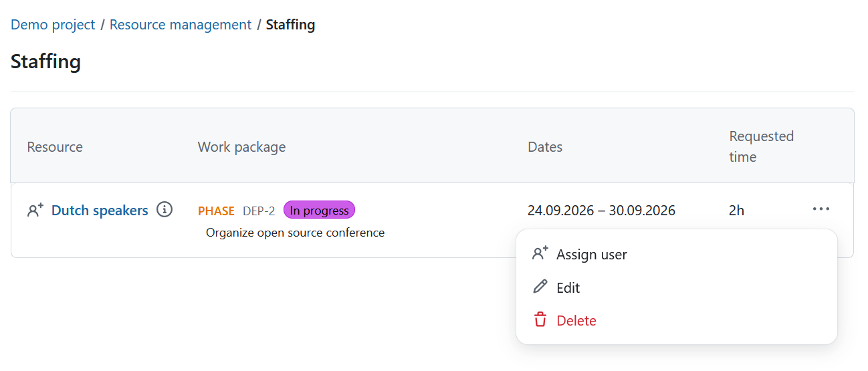Click the info icon beside Dutch speakers

point(165,210)
